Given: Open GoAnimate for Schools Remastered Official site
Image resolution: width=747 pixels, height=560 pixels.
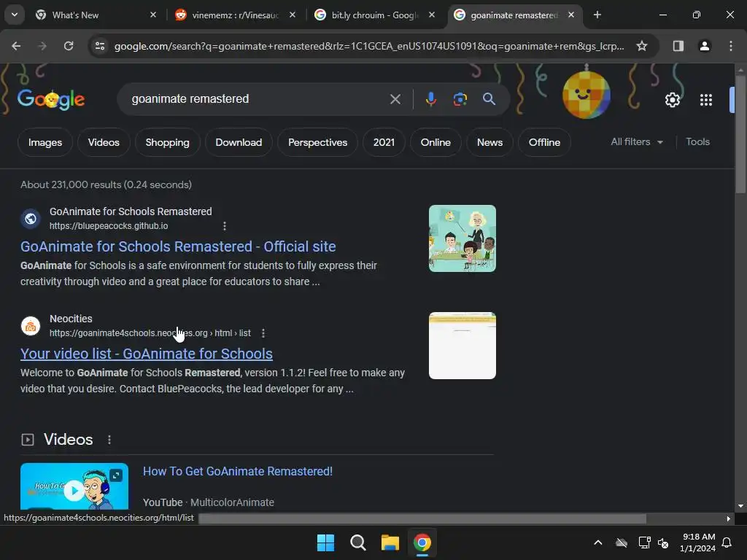Looking at the screenshot, I should pos(178,246).
